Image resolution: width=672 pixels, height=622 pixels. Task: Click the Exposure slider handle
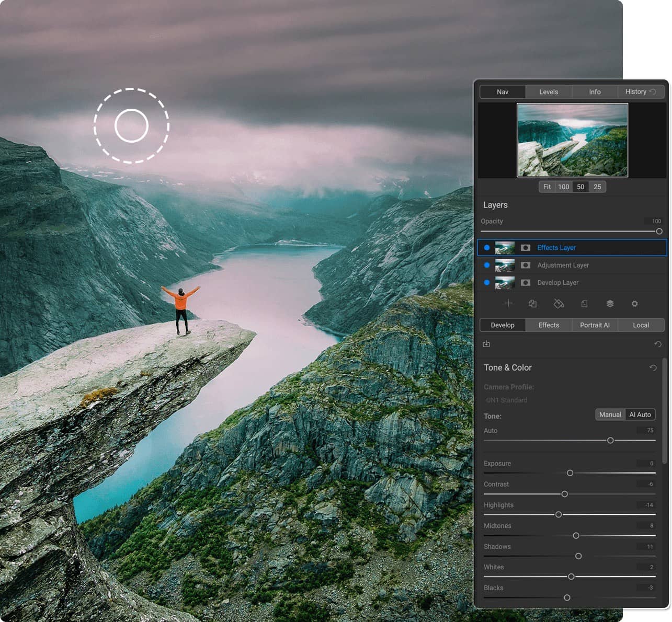click(570, 473)
